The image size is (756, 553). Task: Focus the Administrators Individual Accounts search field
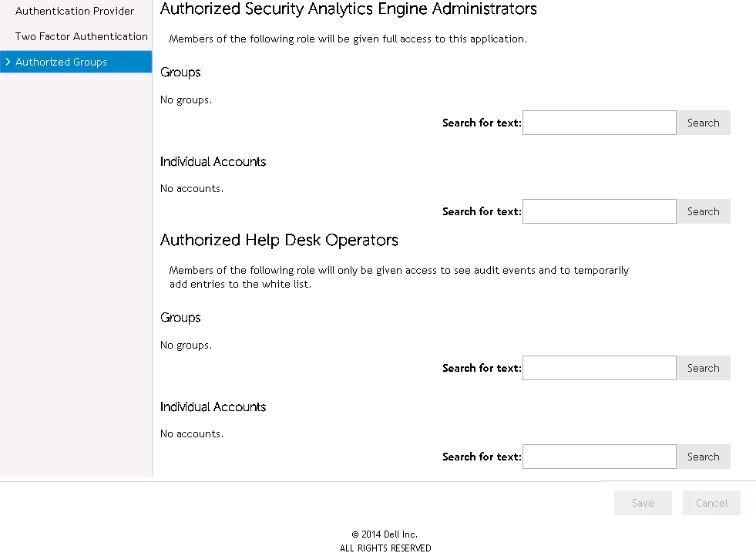(x=599, y=211)
